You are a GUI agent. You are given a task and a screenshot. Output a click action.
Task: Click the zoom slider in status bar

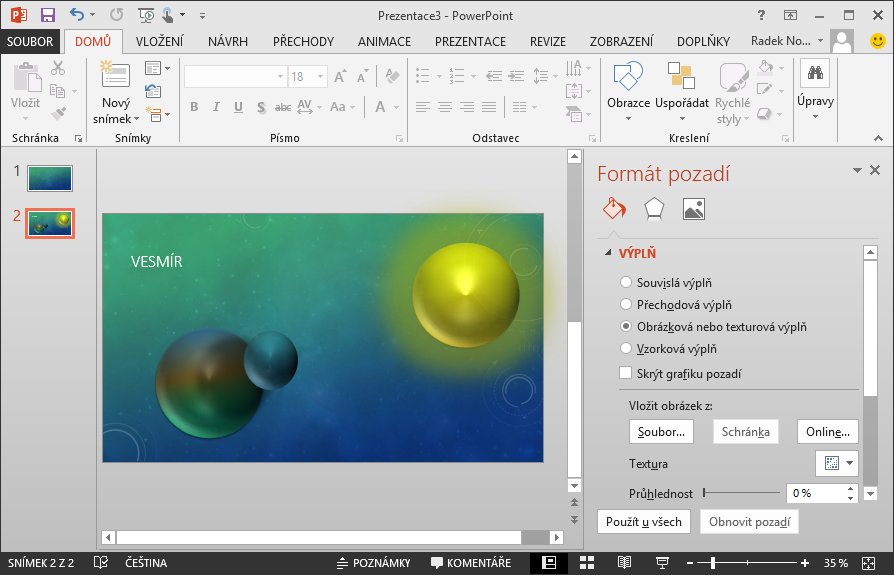pyautogui.click(x=747, y=563)
